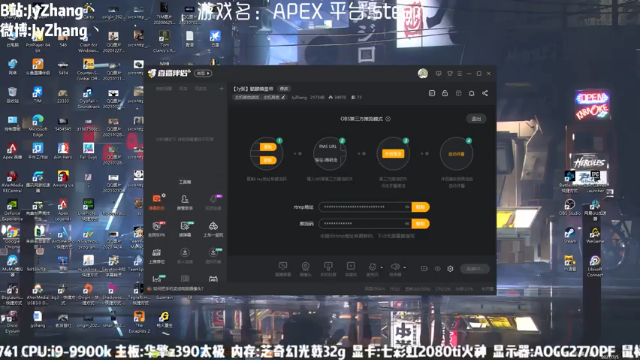Screen dimensions: 640x360
Task: Click the pill button next to app logo
Action: (203, 73)
